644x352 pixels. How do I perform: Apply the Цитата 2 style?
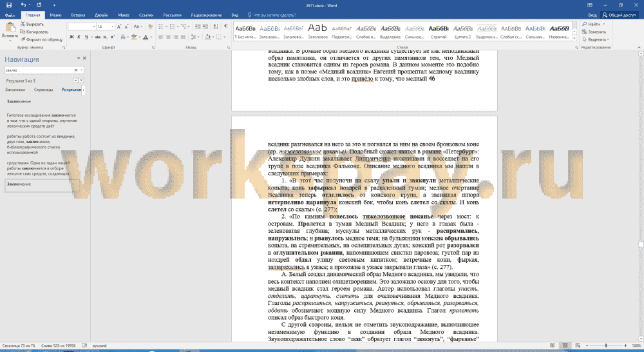[x=462, y=32]
